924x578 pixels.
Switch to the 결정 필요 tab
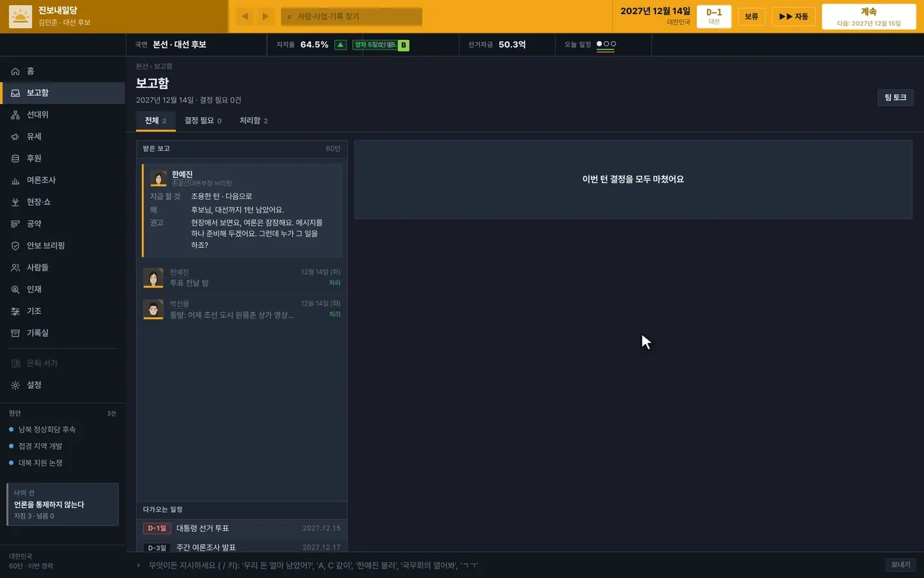[x=203, y=121]
